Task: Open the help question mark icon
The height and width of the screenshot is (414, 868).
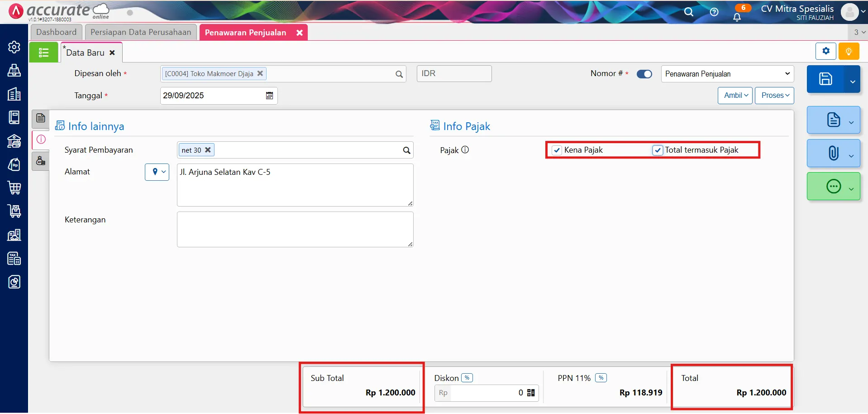Action: pyautogui.click(x=714, y=12)
